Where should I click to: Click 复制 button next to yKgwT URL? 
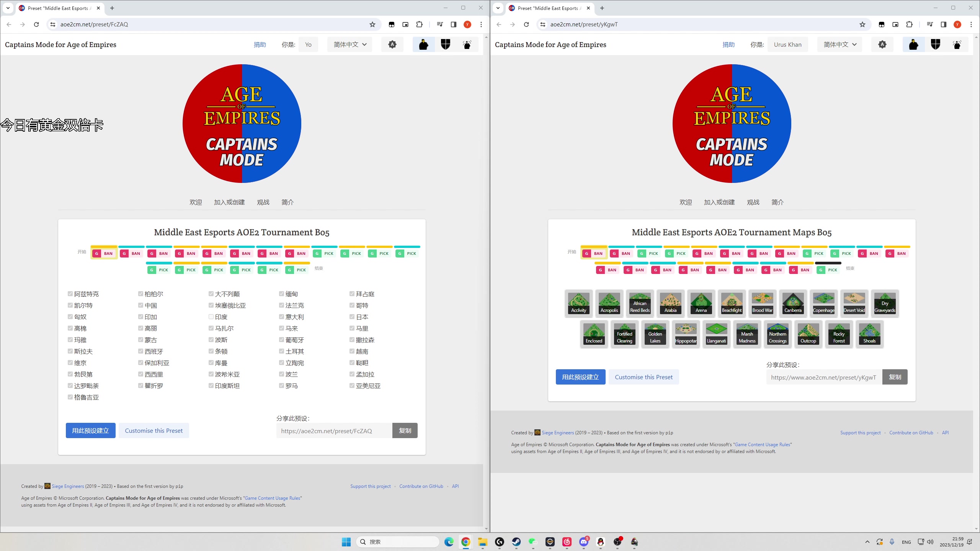[x=895, y=377]
